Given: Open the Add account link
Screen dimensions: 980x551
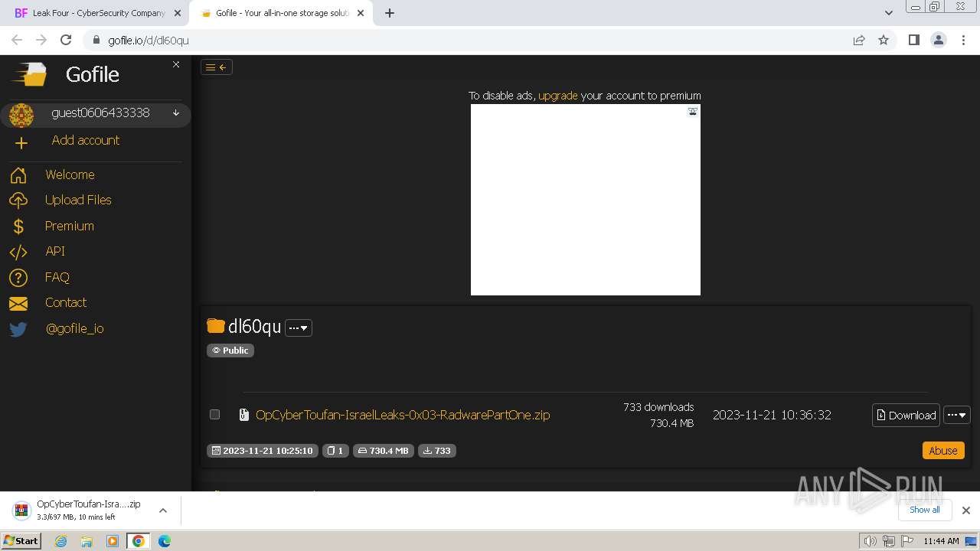Looking at the screenshot, I should [x=85, y=140].
